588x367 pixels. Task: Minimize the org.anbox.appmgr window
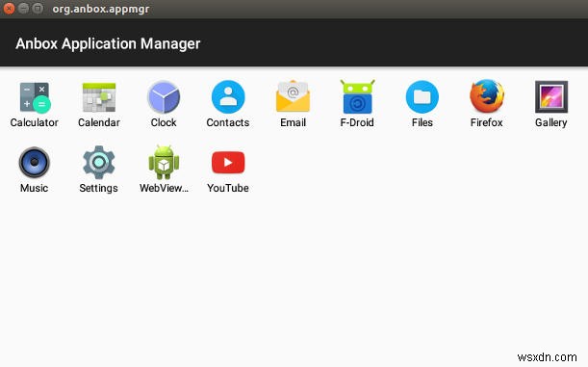pyautogui.click(x=23, y=9)
